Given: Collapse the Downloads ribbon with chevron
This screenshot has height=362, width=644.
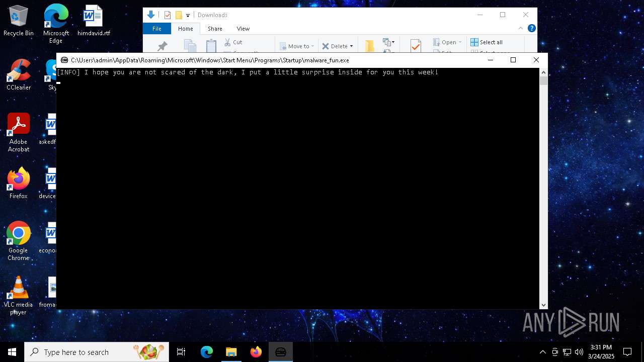Looking at the screenshot, I should (521, 29).
